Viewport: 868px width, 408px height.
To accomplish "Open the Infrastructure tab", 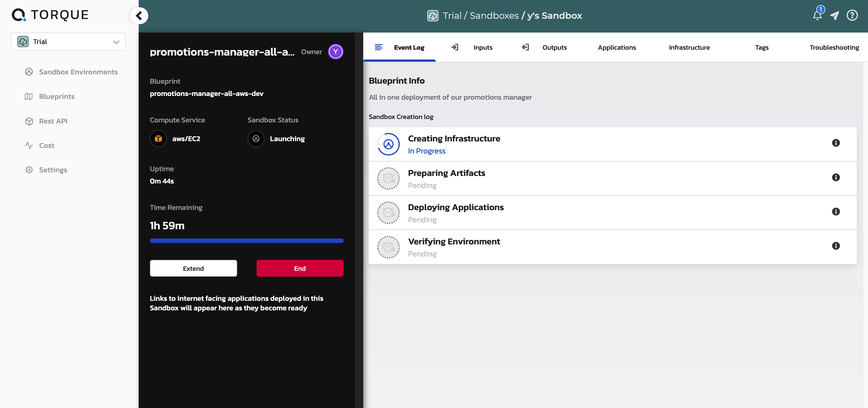I will coord(689,47).
